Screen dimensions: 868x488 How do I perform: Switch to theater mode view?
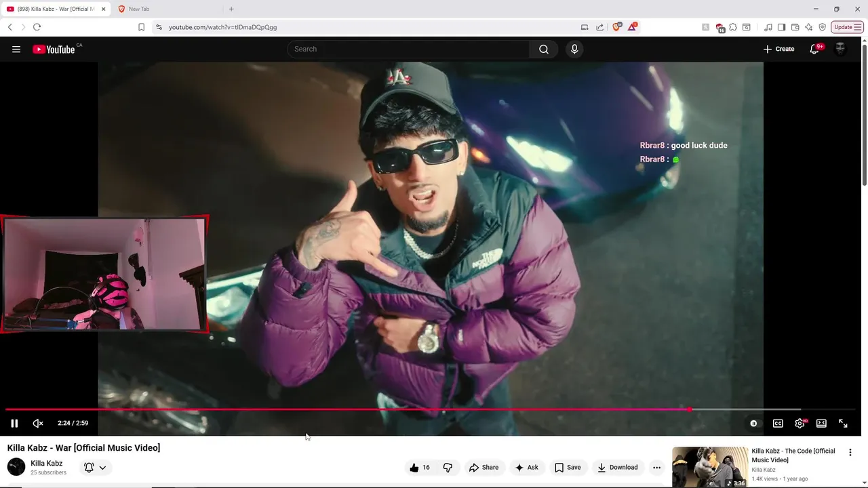[821, 423]
